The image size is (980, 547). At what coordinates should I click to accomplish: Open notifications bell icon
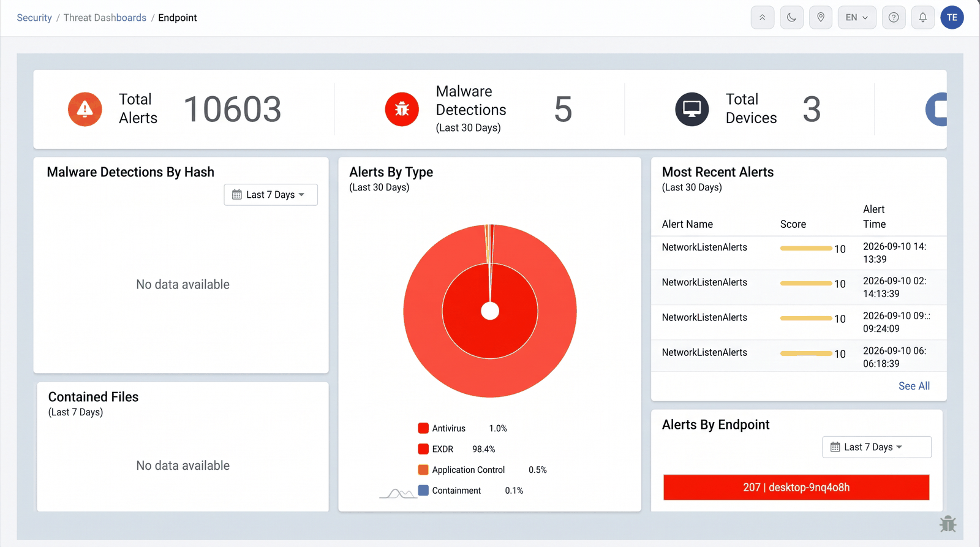coord(922,18)
